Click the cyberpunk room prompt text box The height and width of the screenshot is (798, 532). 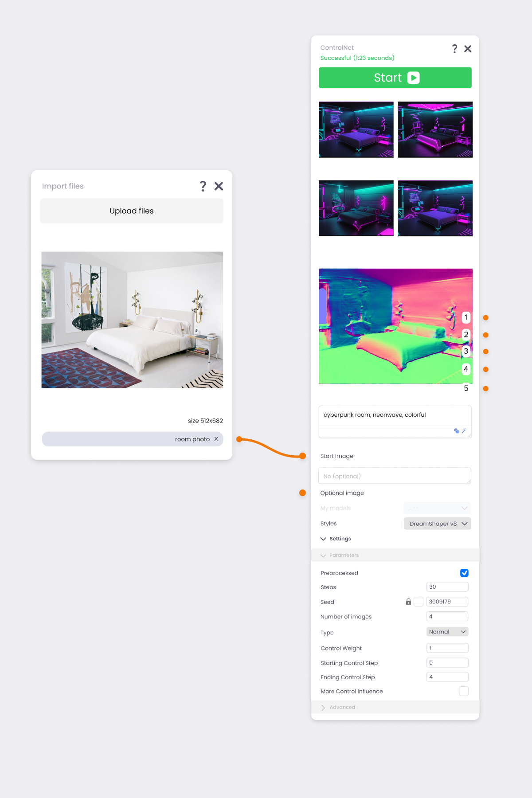tap(395, 422)
